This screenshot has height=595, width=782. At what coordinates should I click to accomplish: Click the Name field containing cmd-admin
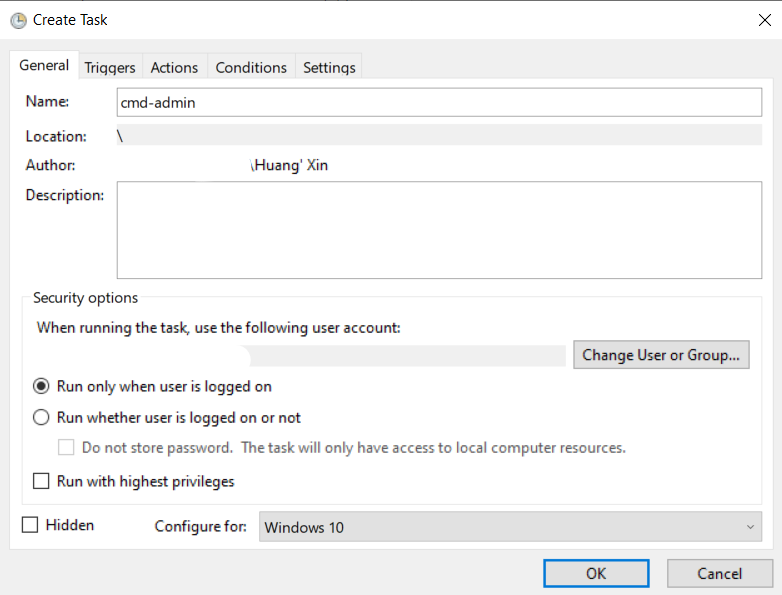pos(439,102)
